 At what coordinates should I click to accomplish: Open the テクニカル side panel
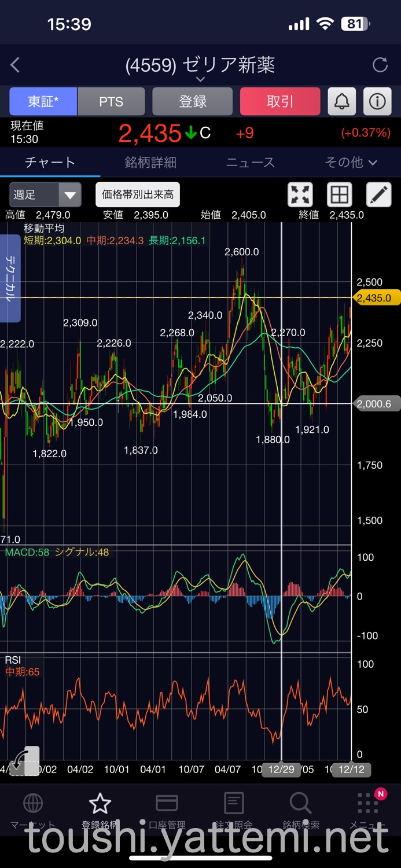(x=10, y=278)
